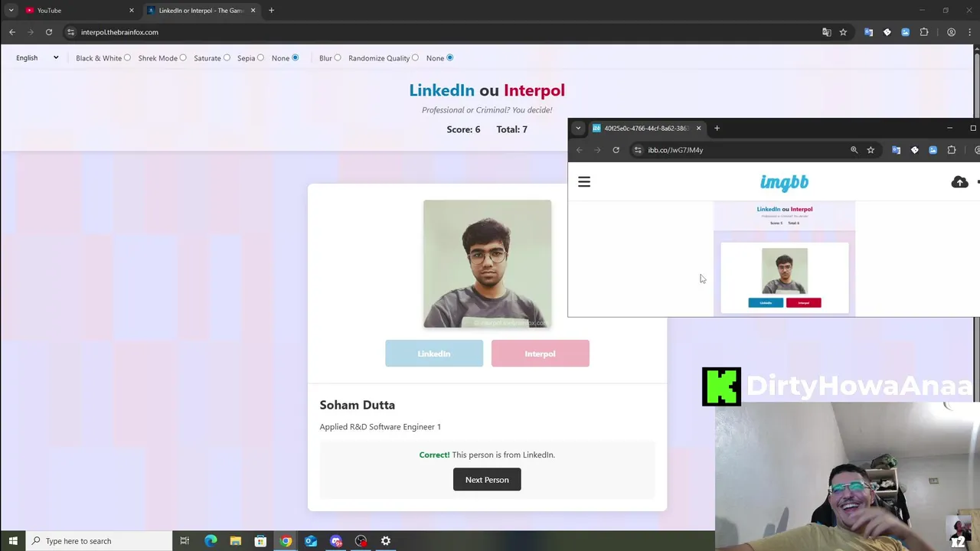Select Randomize Quality radio option
This screenshot has width=980, height=551.
tap(415, 57)
